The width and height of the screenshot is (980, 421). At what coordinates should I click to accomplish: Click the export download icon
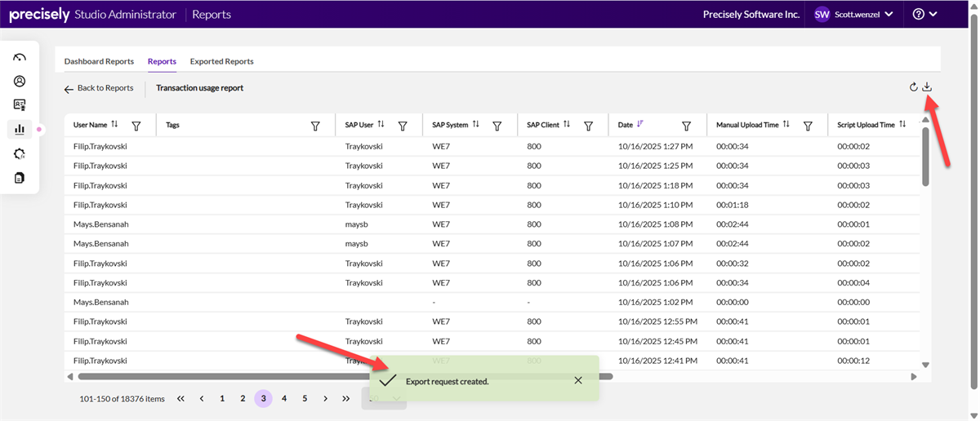pyautogui.click(x=927, y=87)
